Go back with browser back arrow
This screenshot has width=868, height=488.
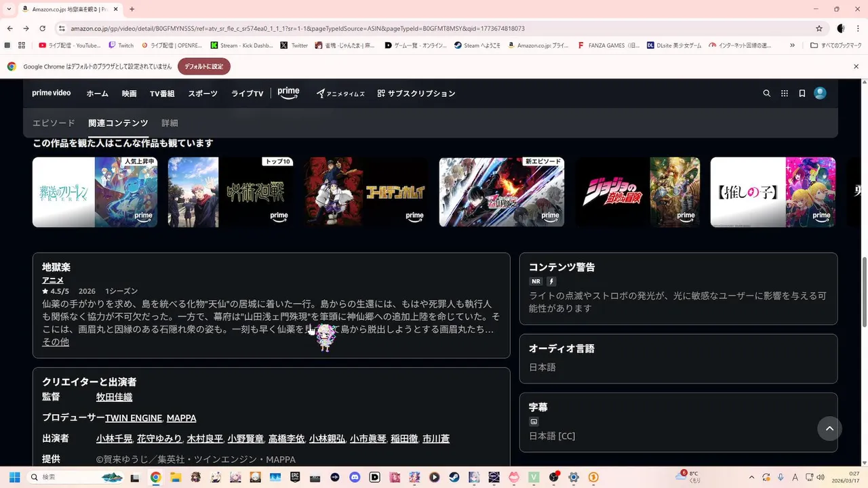(x=10, y=28)
